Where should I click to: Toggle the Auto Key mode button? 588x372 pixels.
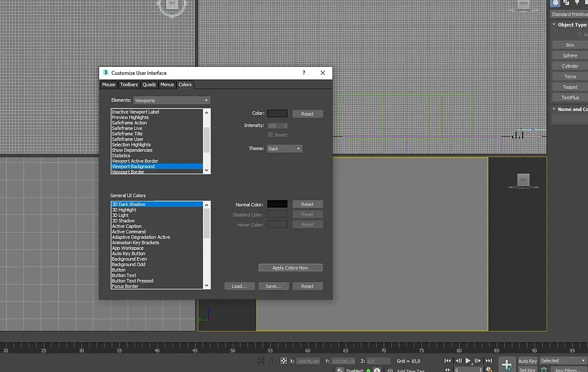click(x=527, y=361)
